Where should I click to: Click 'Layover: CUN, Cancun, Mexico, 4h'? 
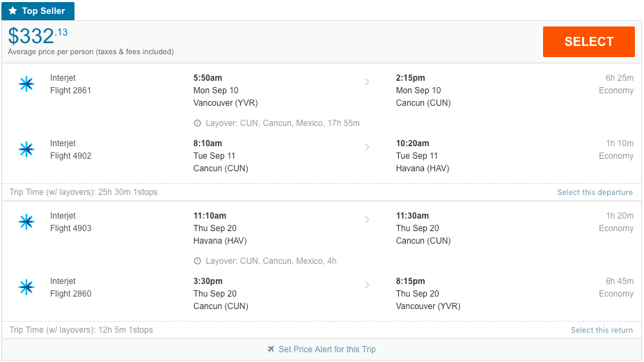(x=271, y=261)
